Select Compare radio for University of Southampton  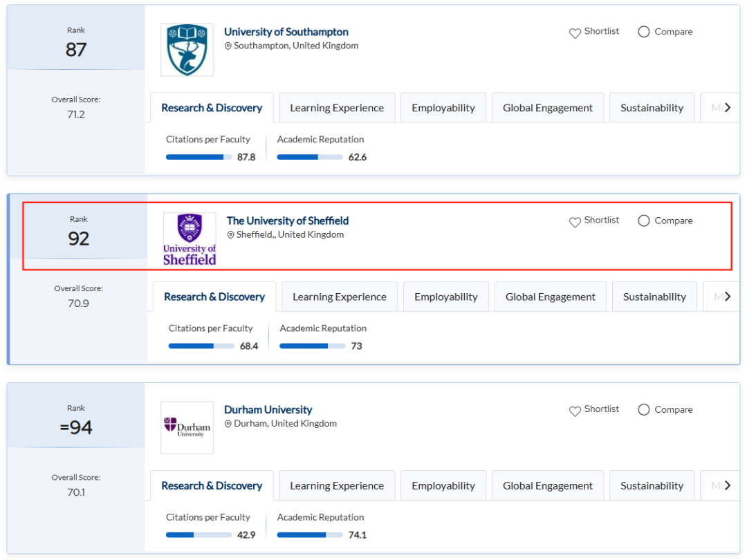644,32
